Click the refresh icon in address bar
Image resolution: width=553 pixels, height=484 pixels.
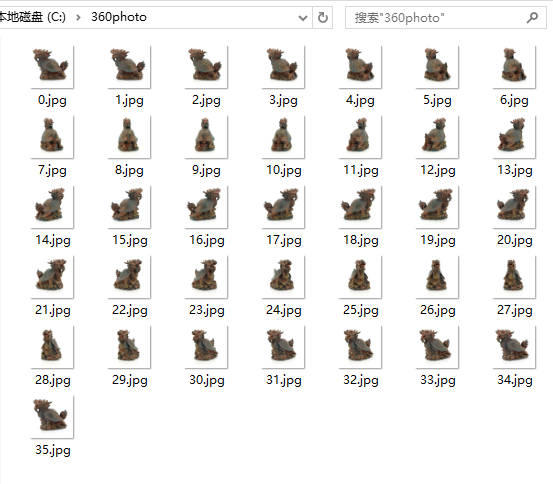[322, 17]
